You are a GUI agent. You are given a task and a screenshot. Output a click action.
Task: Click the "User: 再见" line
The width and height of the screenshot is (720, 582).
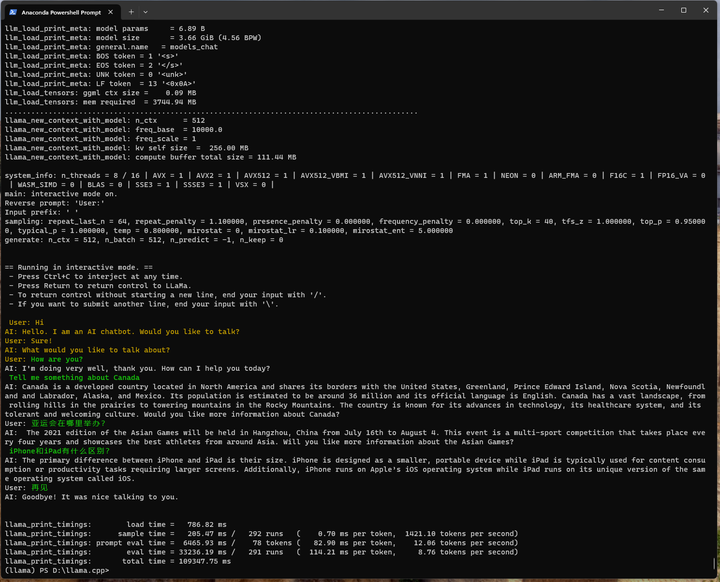pos(26,488)
